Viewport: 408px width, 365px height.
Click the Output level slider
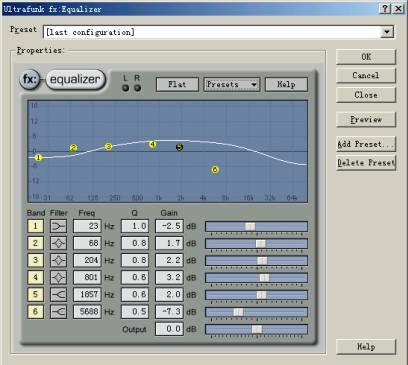[x=256, y=329]
